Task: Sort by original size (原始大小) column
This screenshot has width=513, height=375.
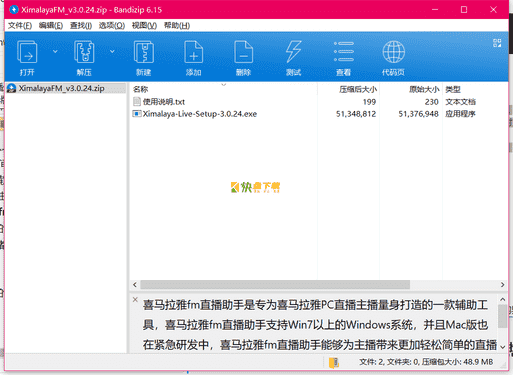Action: pos(411,89)
